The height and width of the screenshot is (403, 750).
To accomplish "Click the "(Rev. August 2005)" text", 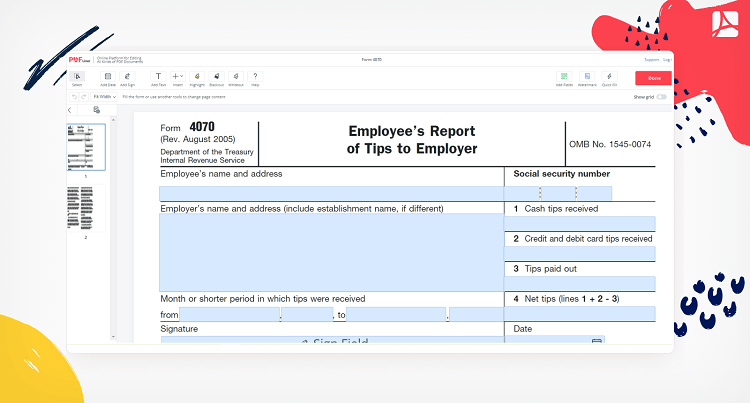I will click(198, 139).
